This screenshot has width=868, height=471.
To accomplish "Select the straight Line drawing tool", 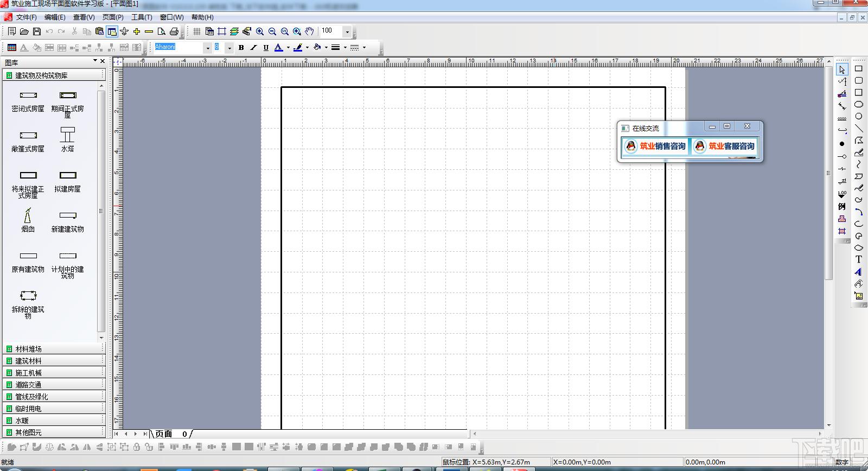I will point(859,129).
